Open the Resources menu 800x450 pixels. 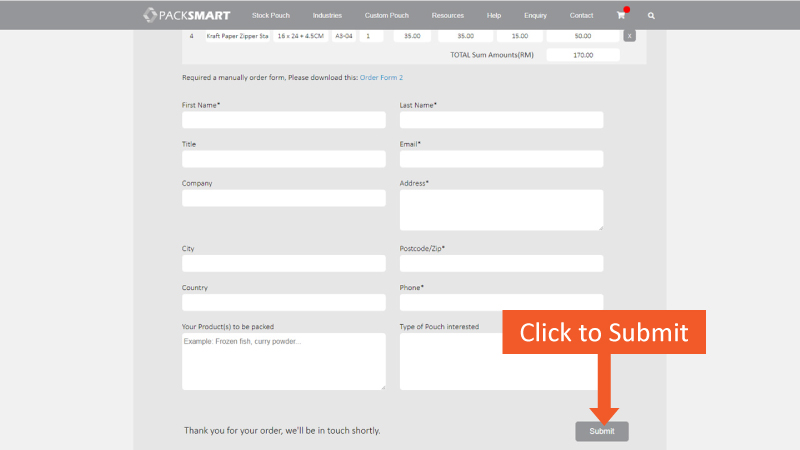click(x=447, y=16)
